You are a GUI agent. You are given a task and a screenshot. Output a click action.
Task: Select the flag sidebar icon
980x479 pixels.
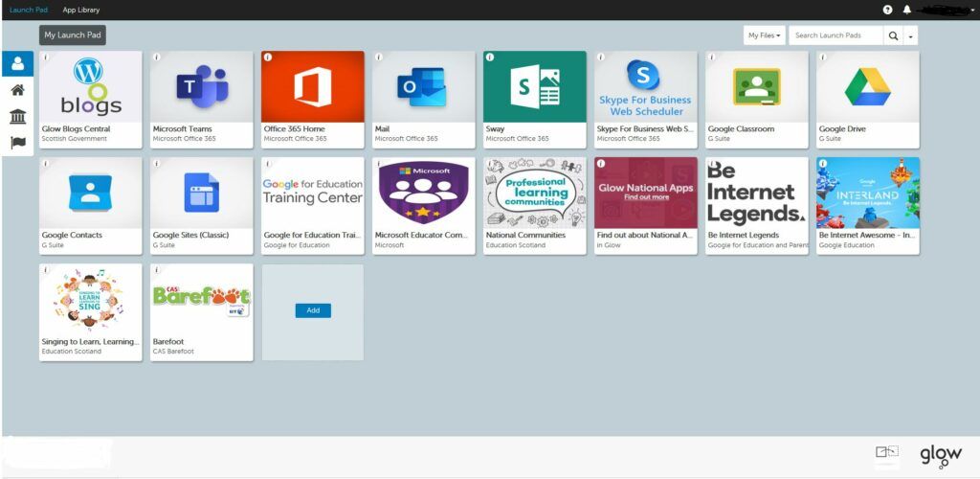pos(17,143)
